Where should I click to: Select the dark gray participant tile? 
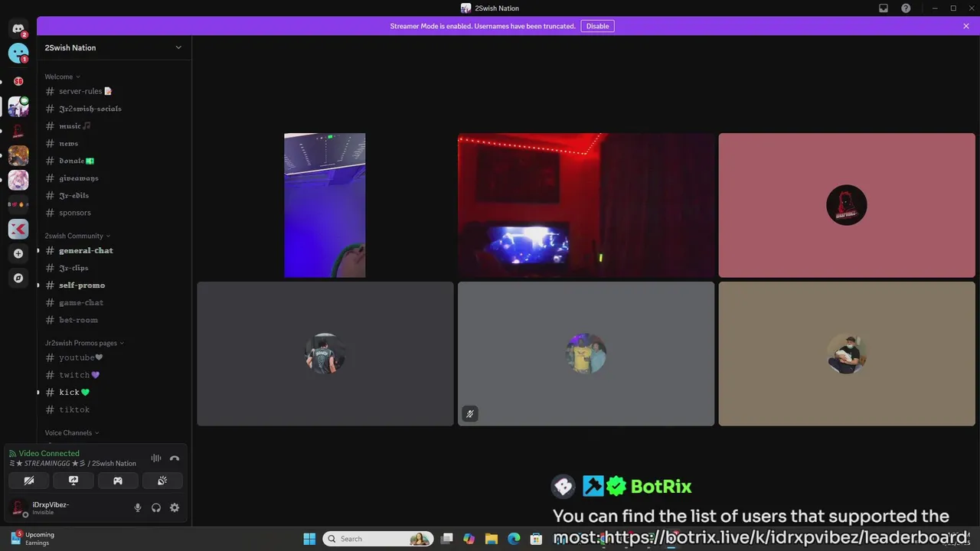325,354
